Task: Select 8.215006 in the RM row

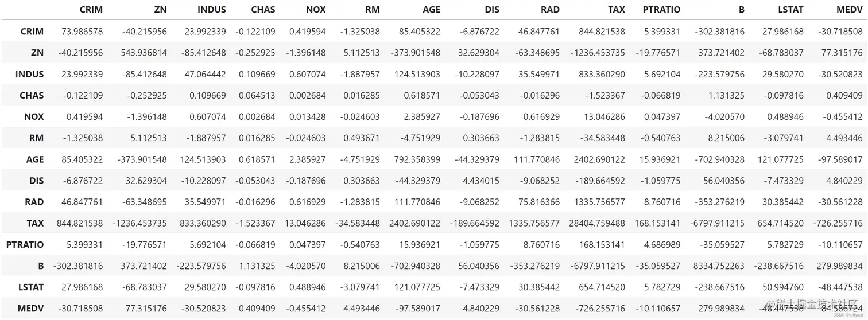Action: pyautogui.click(x=727, y=138)
